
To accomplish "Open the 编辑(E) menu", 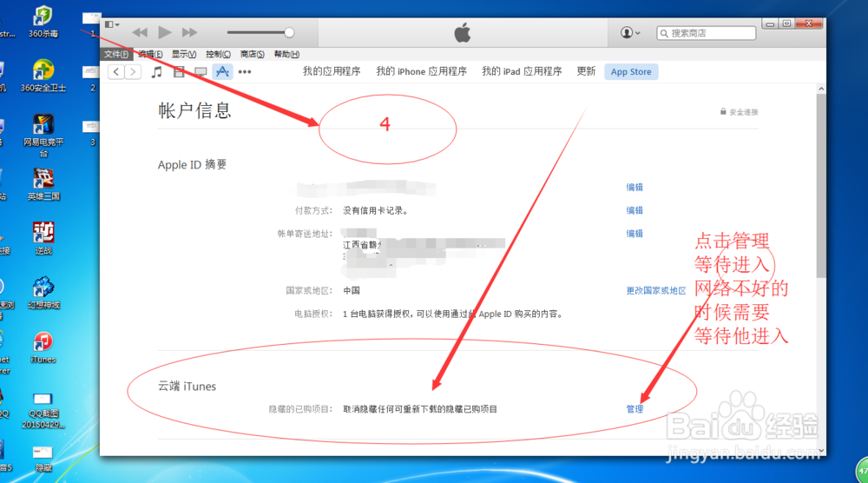I will coord(150,54).
